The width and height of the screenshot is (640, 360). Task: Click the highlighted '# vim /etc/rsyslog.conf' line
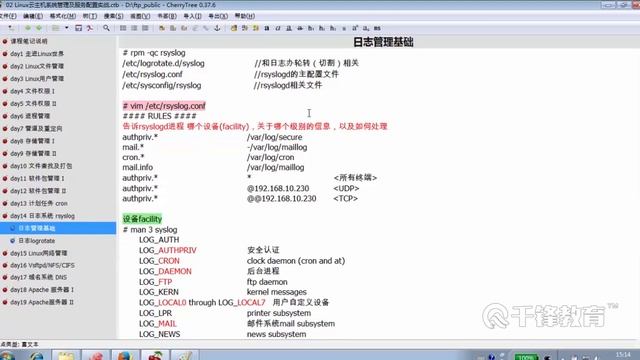[x=164, y=106]
